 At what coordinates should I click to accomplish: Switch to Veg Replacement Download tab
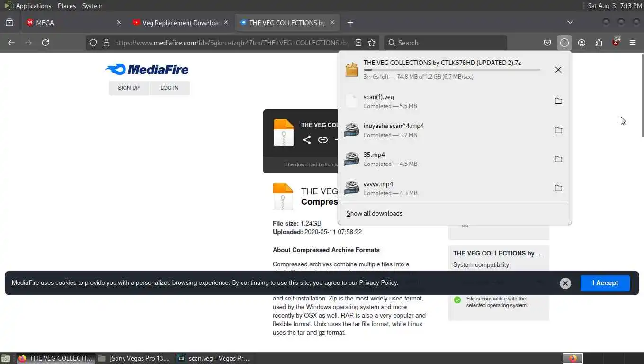click(180, 22)
